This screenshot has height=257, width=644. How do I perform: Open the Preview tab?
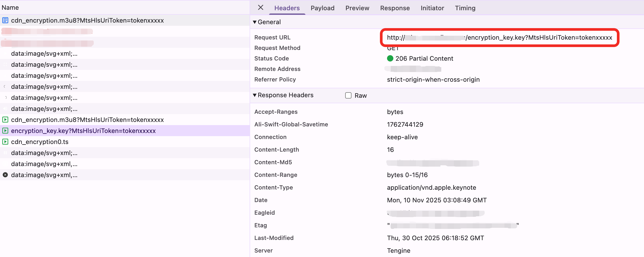pyautogui.click(x=357, y=8)
